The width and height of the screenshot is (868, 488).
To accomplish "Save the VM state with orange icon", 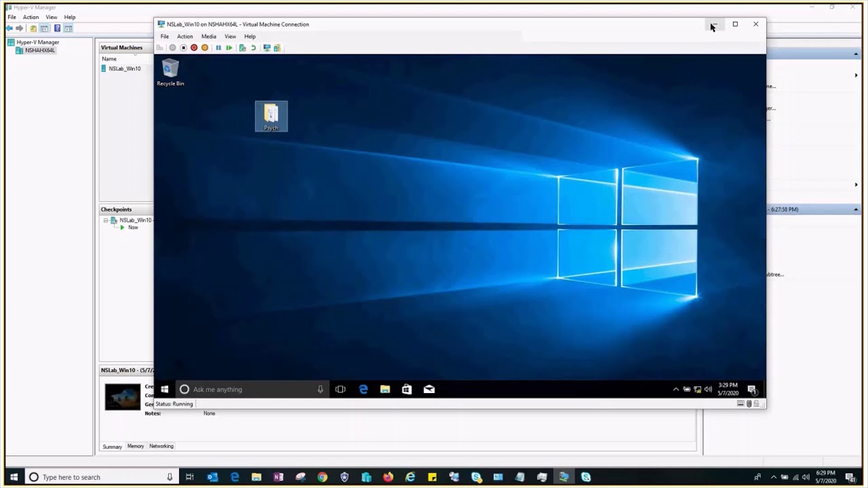I will click(205, 47).
